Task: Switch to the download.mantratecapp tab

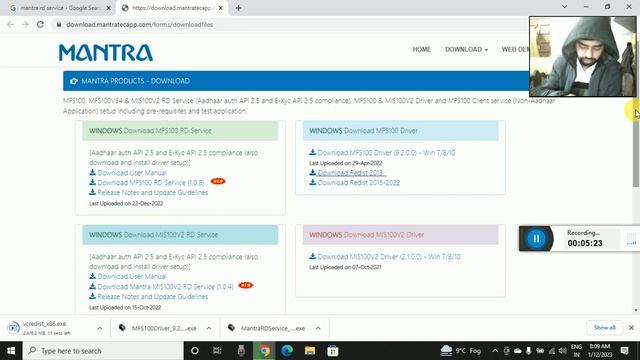Action: [171, 8]
